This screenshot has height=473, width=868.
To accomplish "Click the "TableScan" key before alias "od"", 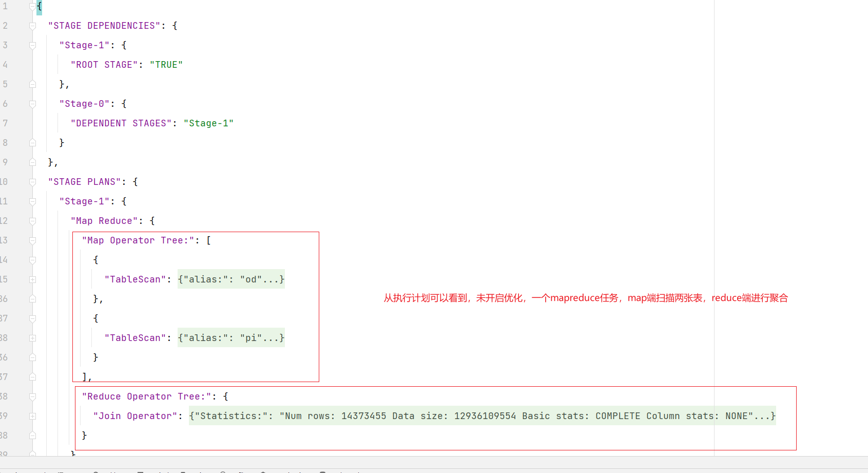I will click(x=136, y=279).
